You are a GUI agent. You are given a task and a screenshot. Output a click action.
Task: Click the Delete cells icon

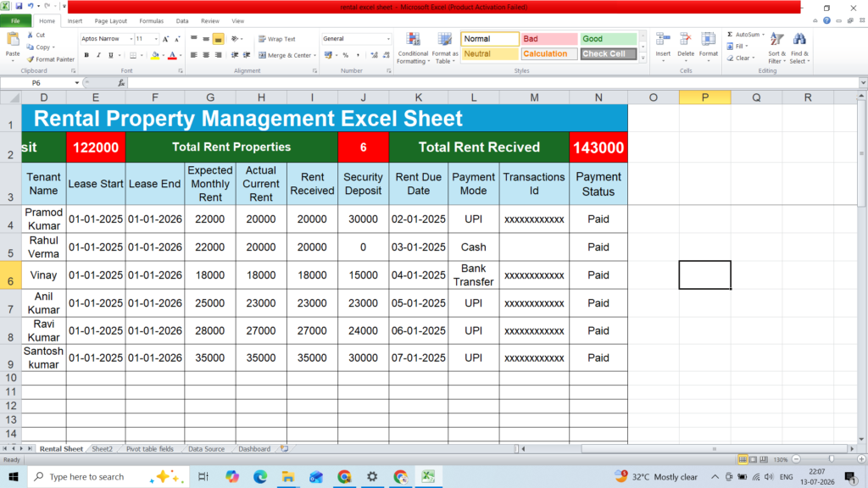pos(685,40)
